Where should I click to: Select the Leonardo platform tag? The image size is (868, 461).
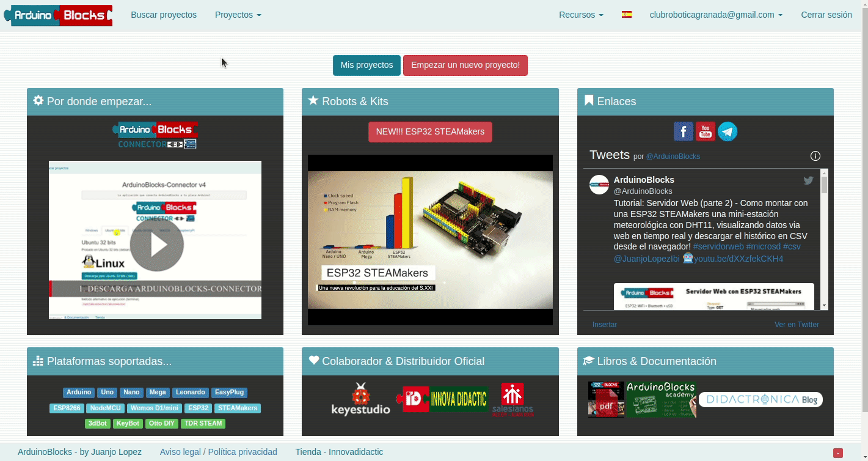click(x=191, y=393)
